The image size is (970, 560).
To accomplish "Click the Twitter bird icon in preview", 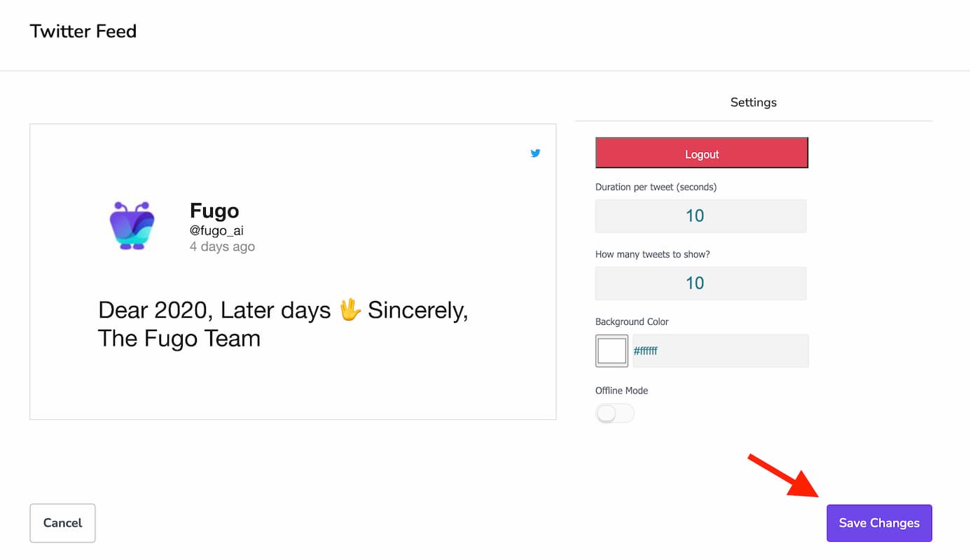I will 535,153.
